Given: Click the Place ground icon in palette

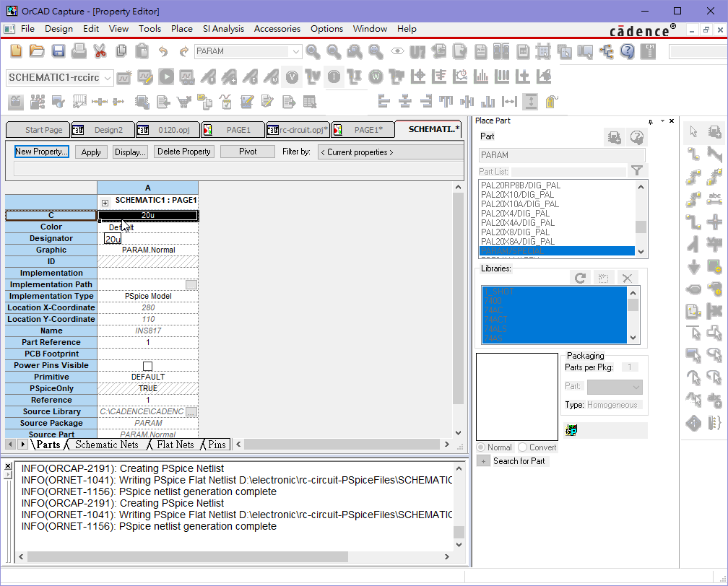Looking at the screenshot, I should [x=693, y=267].
